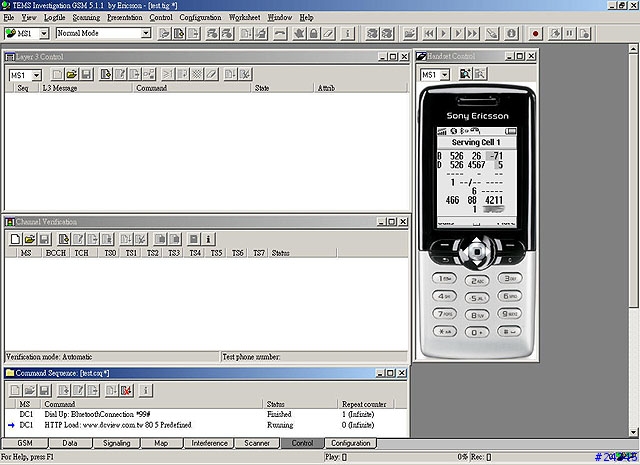Open file icon in Layer 3 Control toolbar
The width and height of the screenshot is (640, 465).
[71, 74]
